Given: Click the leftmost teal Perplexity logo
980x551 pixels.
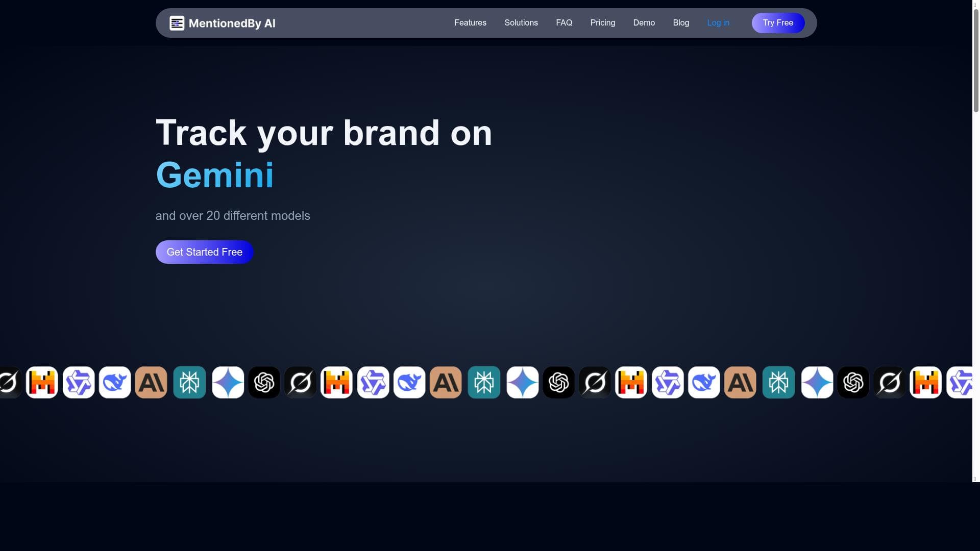Looking at the screenshot, I should pos(189,382).
